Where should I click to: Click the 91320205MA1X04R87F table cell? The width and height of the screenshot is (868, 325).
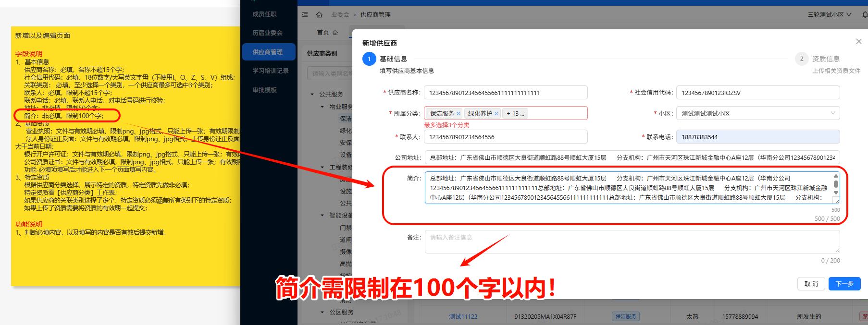[545, 317]
